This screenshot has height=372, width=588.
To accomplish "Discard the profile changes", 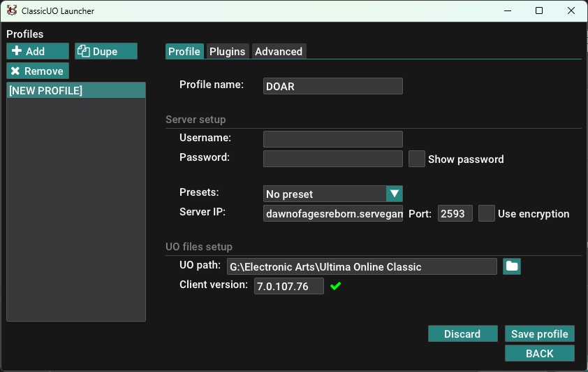I will pyautogui.click(x=462, y=334).
